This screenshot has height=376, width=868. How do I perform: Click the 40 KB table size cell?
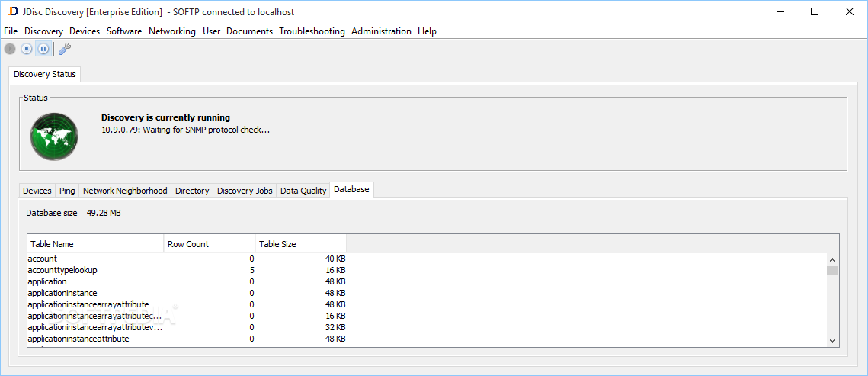click(x=300, y=259)
